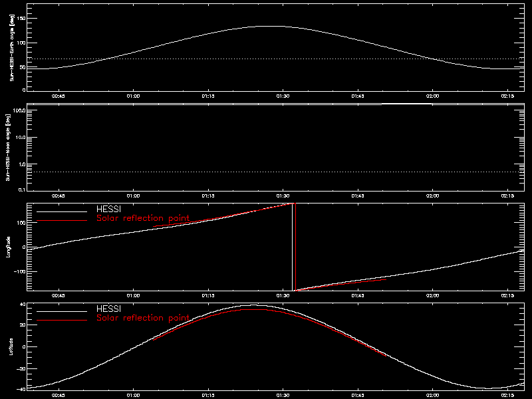Select the white HESSI legend line in Longitude plot

62,211
